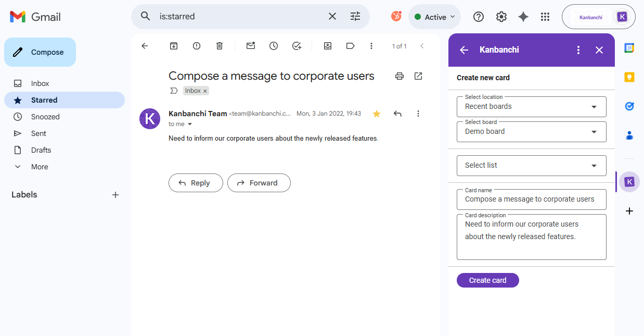Report the email as spam
This screenshot has height=336, width=644.
tap(196, 46)
